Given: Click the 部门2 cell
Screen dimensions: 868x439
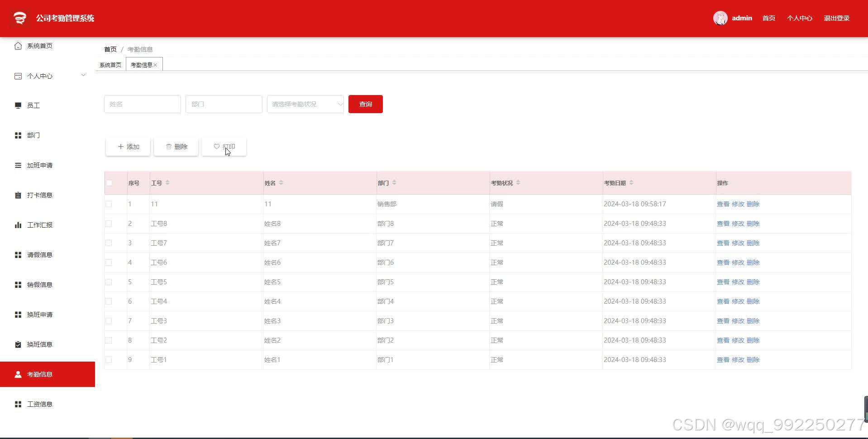Looking at the screenshot, I should click(386, 340).
